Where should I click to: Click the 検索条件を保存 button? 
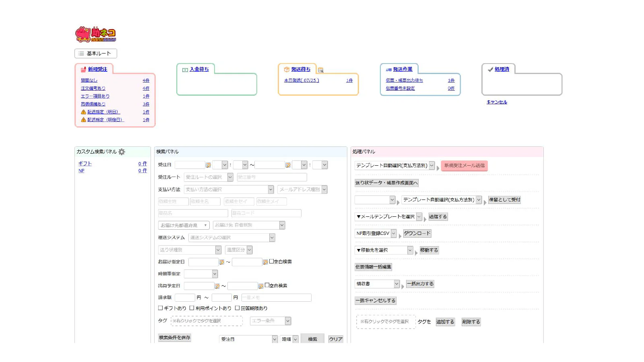175,338
